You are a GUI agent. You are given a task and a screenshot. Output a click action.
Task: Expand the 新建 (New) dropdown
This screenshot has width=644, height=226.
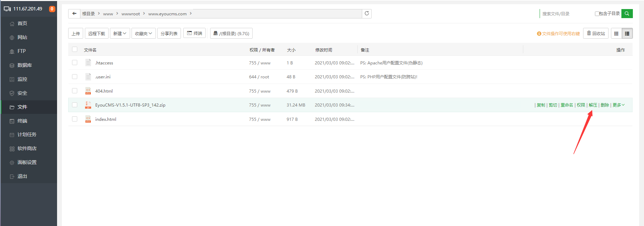[120, 33]
